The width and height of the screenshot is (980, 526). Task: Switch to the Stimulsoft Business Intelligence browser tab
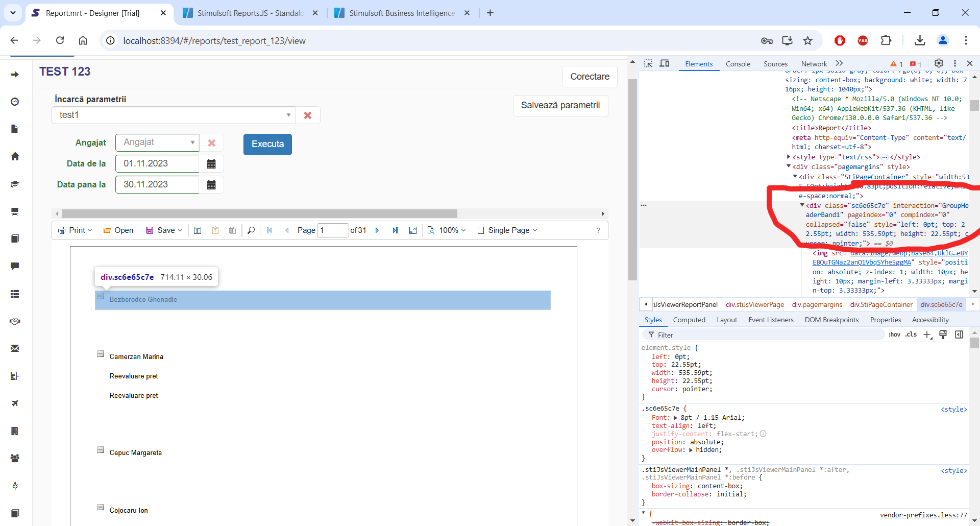tap(402, 13)
